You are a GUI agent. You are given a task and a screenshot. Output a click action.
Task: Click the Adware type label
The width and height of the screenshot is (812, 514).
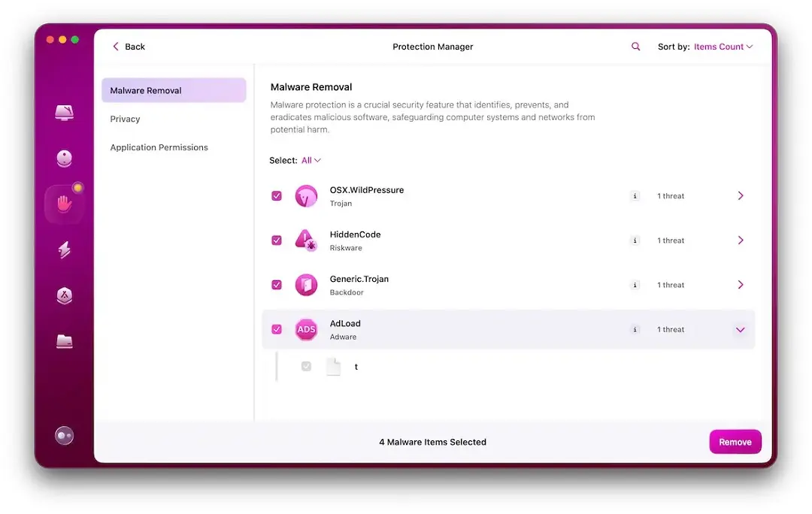pyautogui.click(x=343, y=337)
